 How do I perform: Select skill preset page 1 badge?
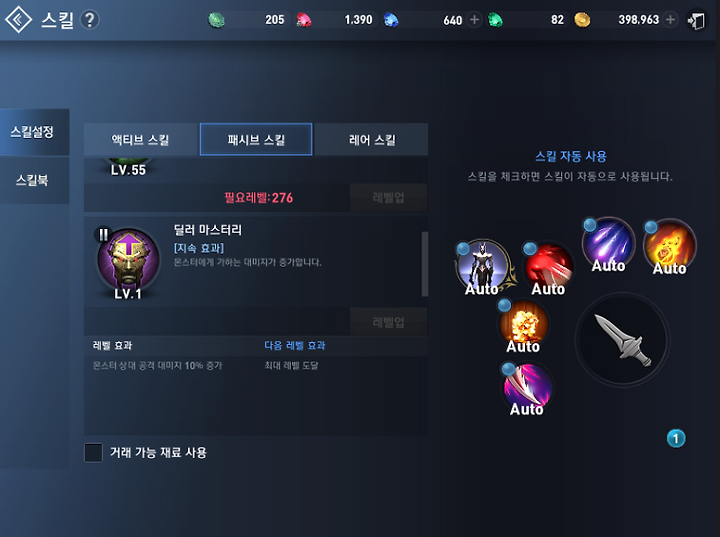point(676,439)
